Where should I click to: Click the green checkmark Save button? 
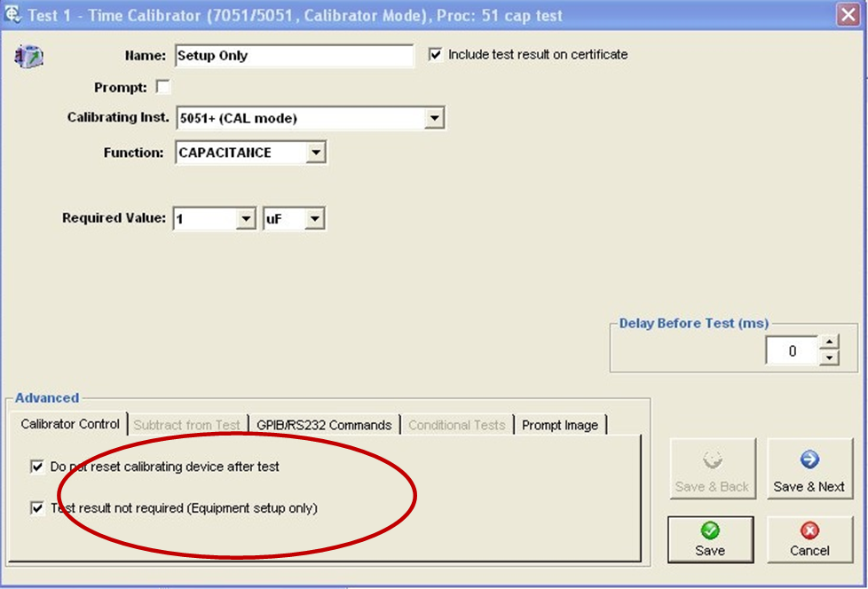(x=710, y=538)
